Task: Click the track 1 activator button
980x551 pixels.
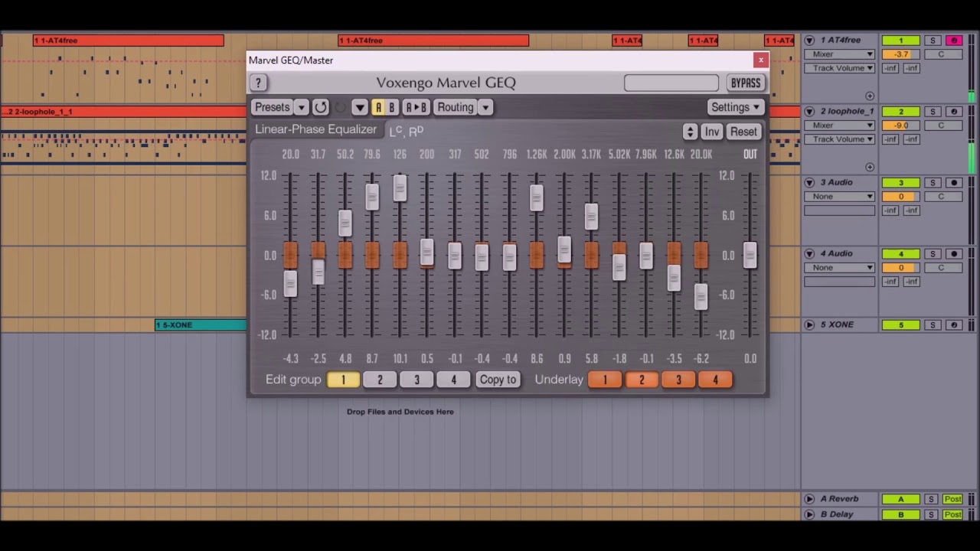Action: click(x=900, y=40)
